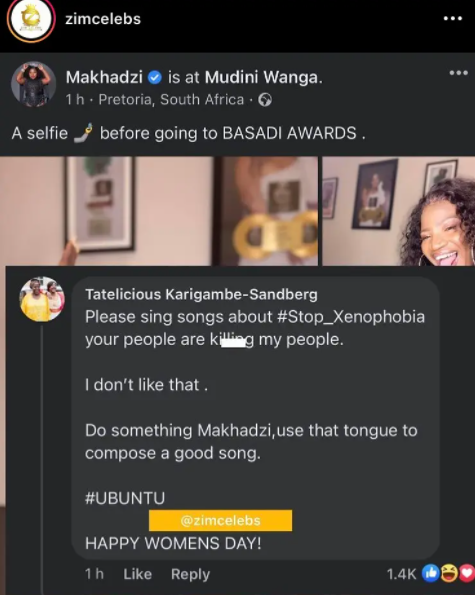
Task: Open Makhadzi's profile picture
Action: [x=34, y=84]
